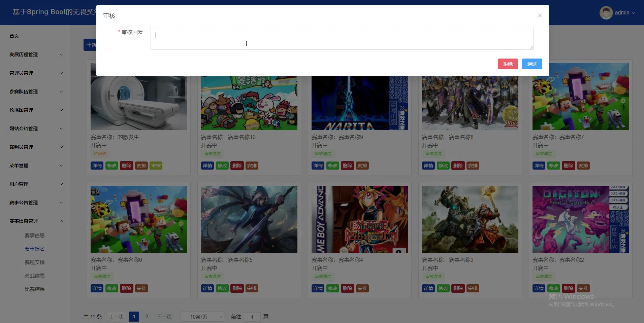Expand the 管理员管理 sidebar chevron
Screen dimensions: 644x323
[61, 73]
